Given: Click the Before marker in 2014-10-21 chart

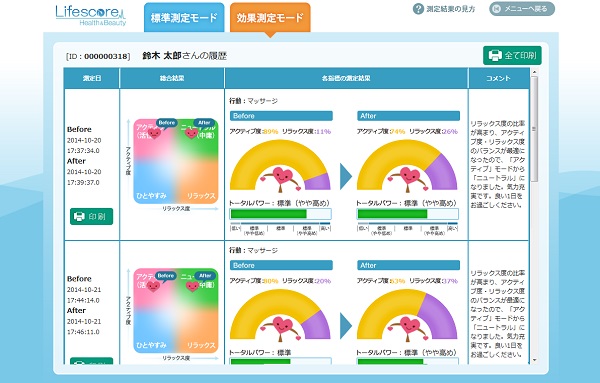Looking at the screenshot, I should pyautogui.click(x=166, y=275).
